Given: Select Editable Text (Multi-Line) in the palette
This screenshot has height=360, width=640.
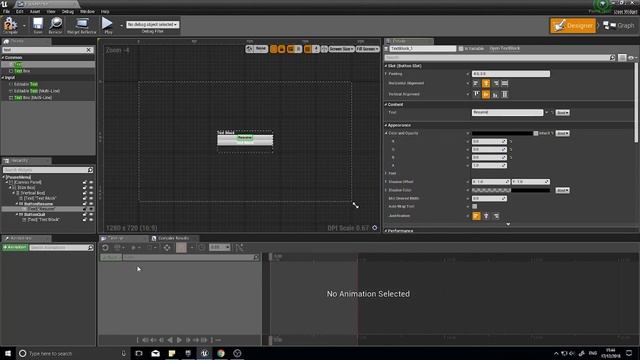Looking at the screenshot, I should 37,91.
